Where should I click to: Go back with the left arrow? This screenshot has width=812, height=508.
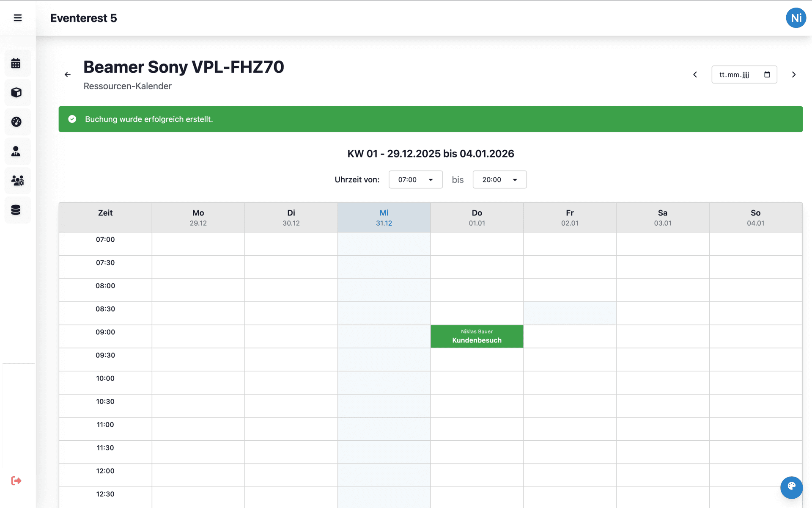68,75
